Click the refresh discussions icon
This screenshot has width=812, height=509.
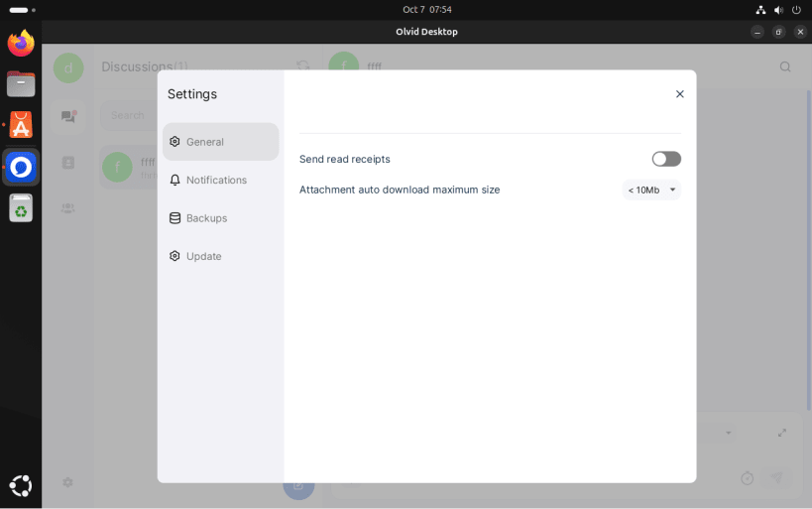(x=302, y=65)
